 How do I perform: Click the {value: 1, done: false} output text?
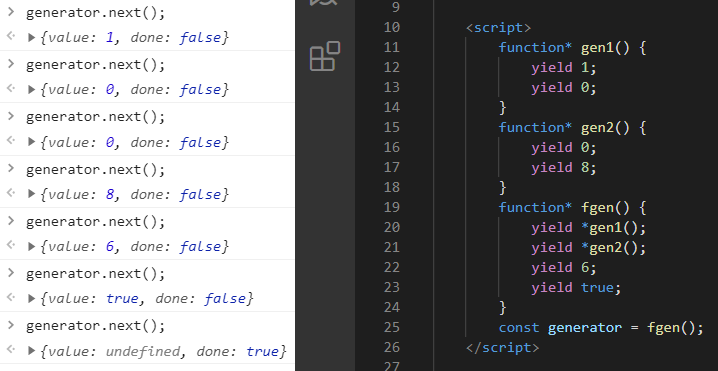tap(134, 38)
